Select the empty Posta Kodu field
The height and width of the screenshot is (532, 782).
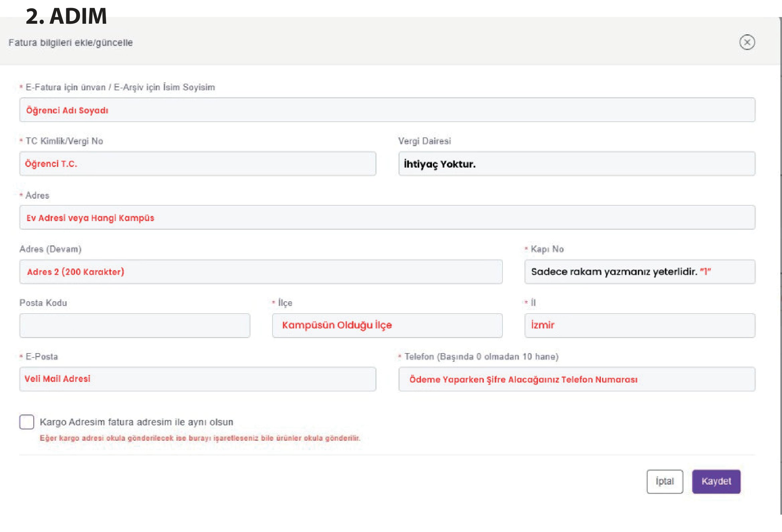point(135,325)
